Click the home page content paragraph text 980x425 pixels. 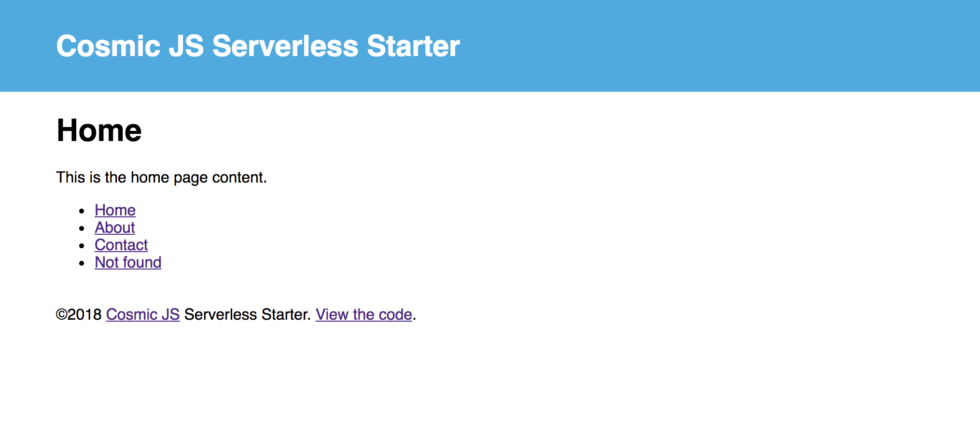tap(161, 178)
